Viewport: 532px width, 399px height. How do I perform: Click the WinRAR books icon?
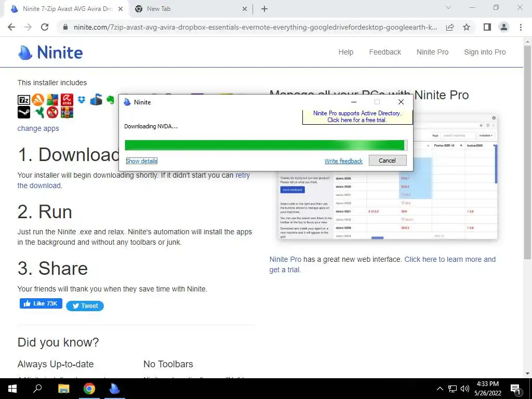[x=67, y=112]
